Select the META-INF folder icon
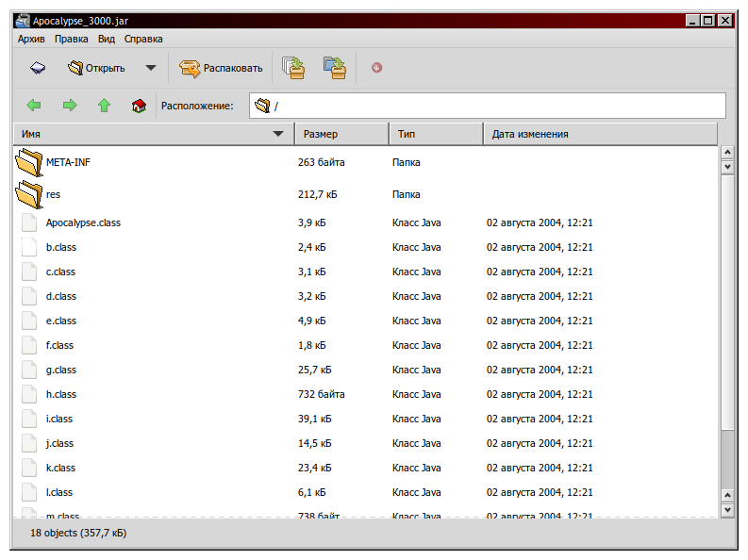Screen dimensions: 748x560 (x=28, y=162)
